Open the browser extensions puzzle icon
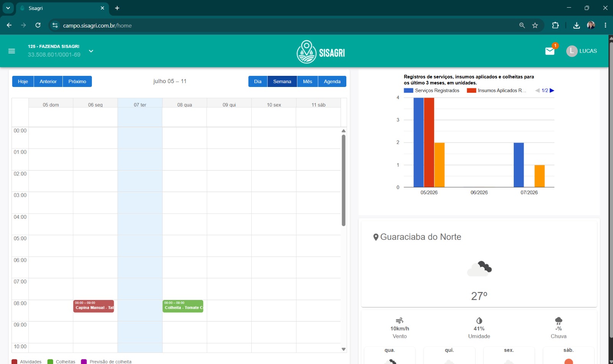Image resolution: width=613 pixels, height=364 pixels. [555, 25]
